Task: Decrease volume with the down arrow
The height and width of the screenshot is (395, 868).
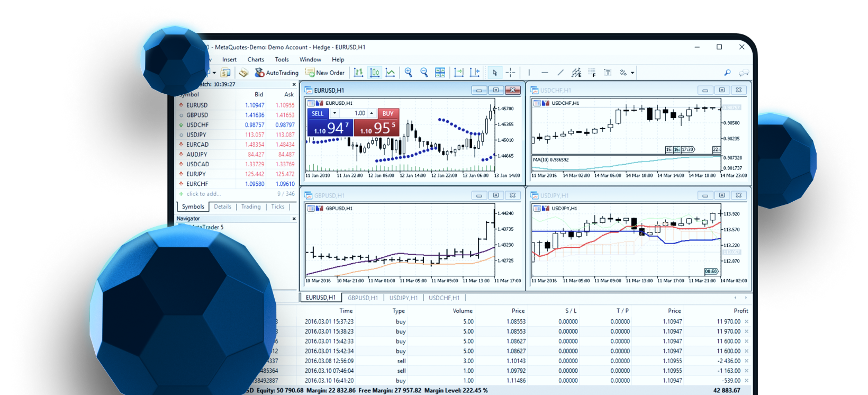Action: pos(334,113)
